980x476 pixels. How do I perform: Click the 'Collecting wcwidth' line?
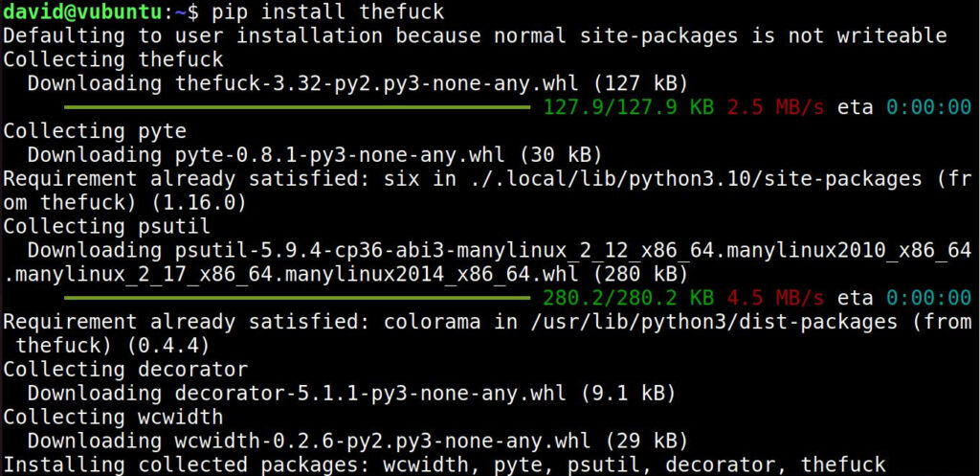[113, 416]
